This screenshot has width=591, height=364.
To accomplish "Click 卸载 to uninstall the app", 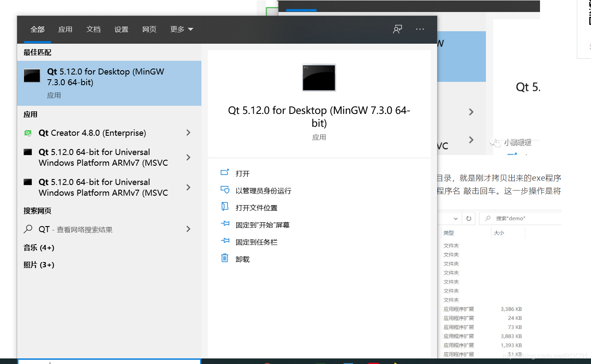I will (x=235, y=259).
